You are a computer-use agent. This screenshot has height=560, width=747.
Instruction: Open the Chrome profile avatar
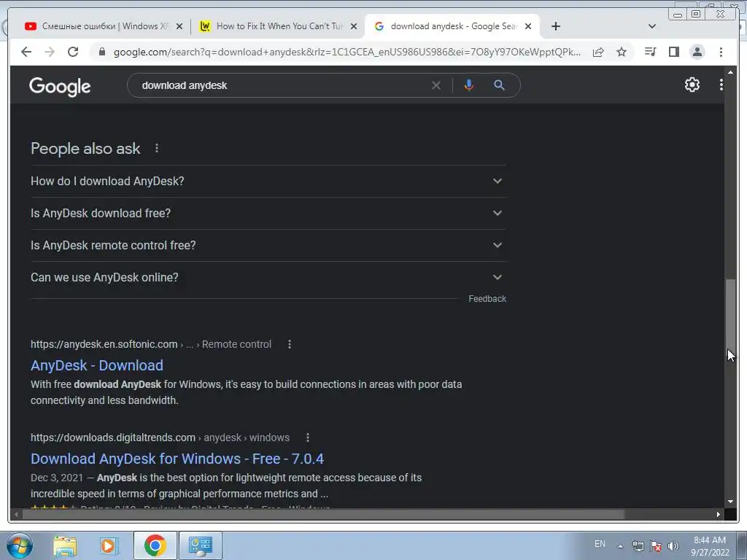coord(697,52)
